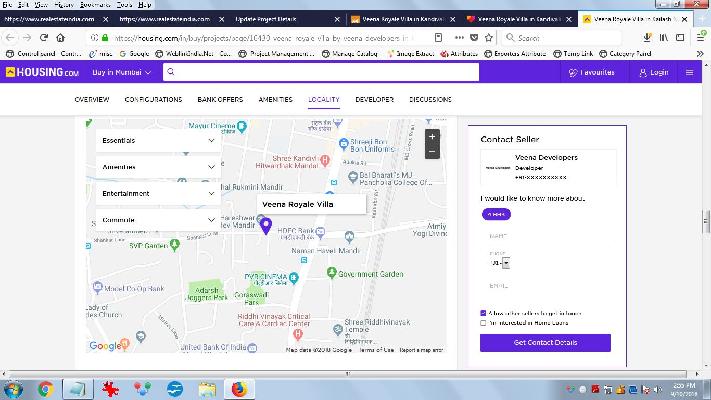Expand the Essentials dropdown

click(158, 141)
